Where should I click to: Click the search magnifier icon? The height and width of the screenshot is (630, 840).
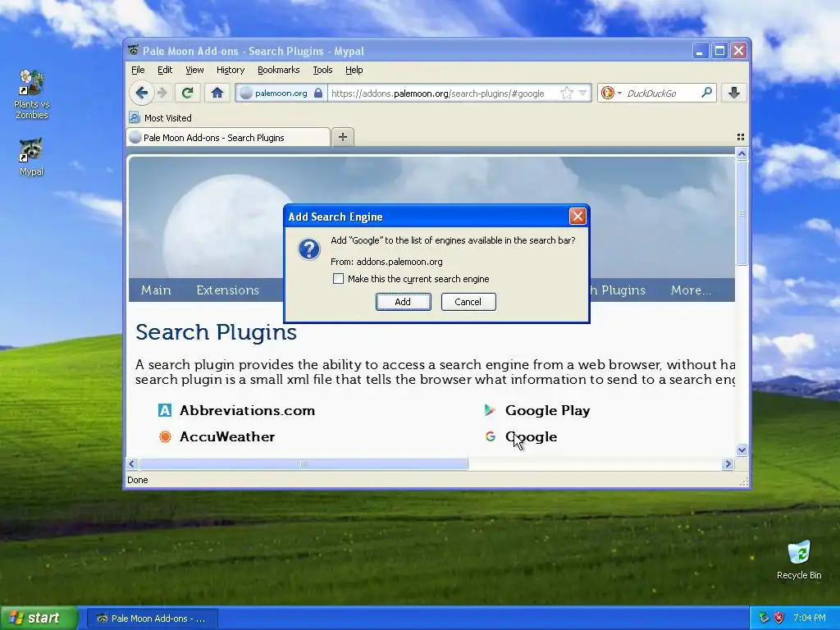point(706,92)
